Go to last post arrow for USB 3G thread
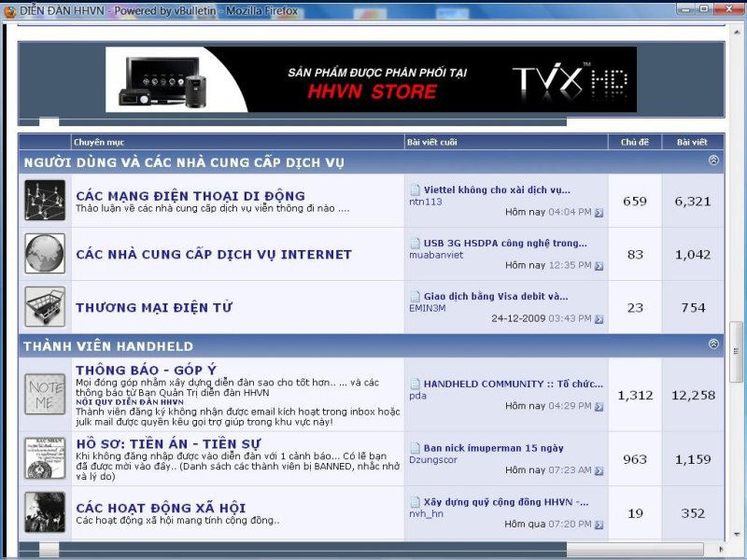747x560 pixels. pyautogui.click(x=599, y=266)
